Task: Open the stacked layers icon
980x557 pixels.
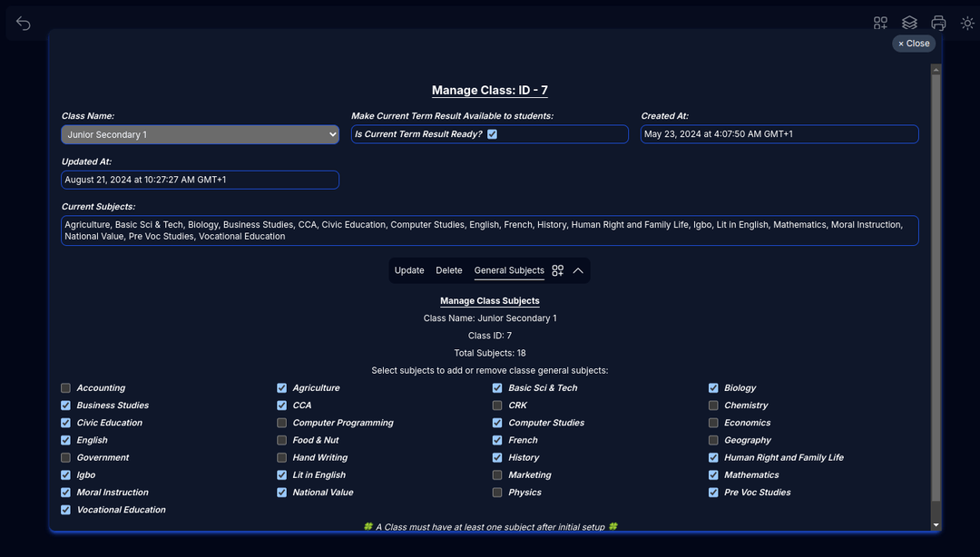Action: point(909,24)
